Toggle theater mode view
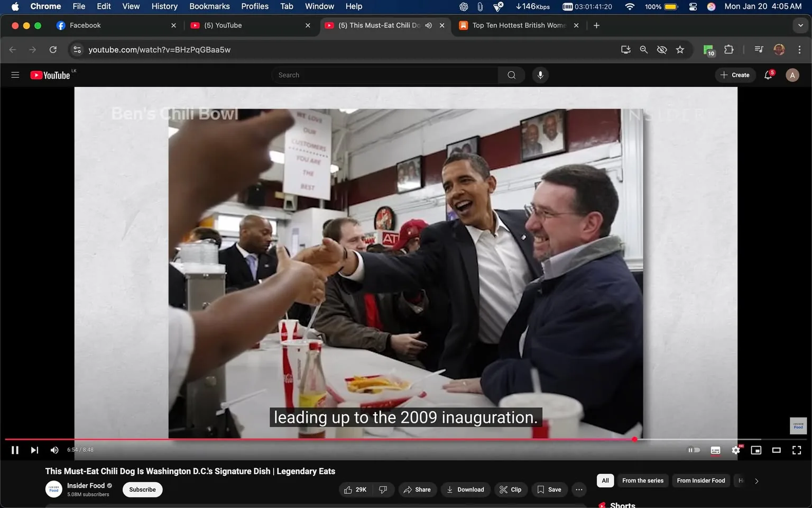This screenshot has width=812, height=508. click(776, 450)
